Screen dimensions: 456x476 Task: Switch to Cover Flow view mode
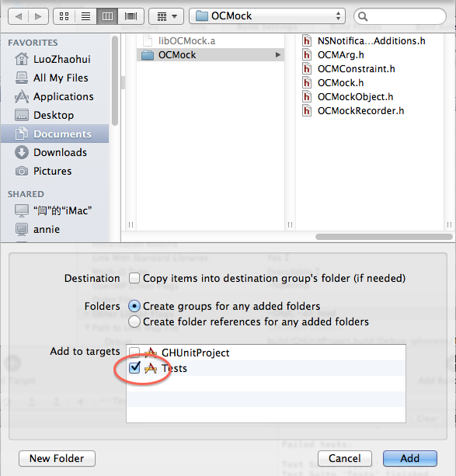(x=131, y=16)
